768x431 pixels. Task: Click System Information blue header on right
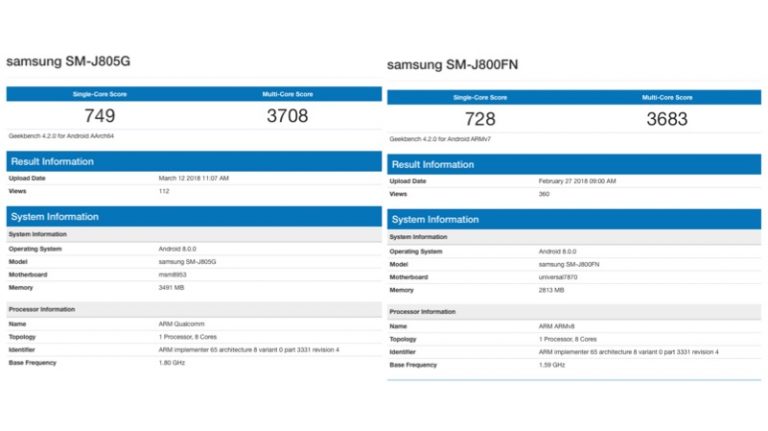point(435,219)
